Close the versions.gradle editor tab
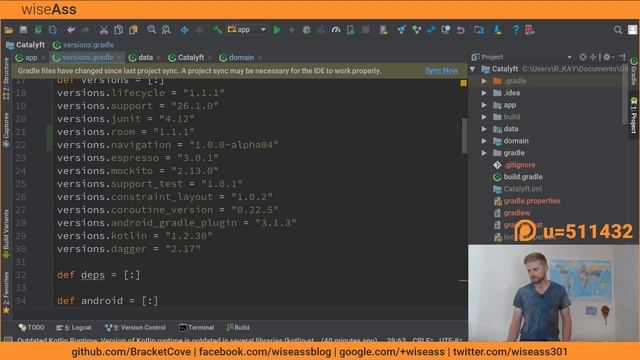This screenshot has width=640, height=360. point(119,58)
